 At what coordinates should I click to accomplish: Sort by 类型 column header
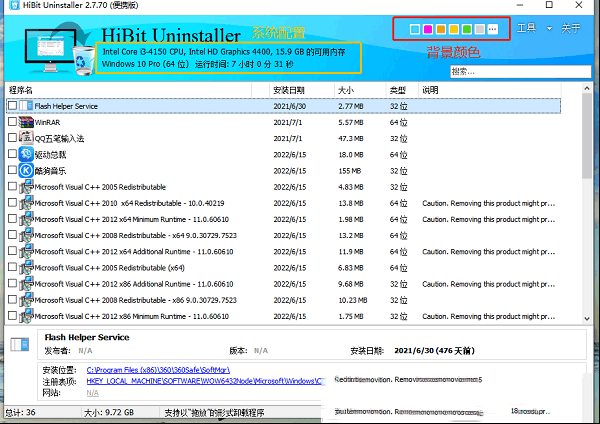pyautogui.click(x=401, y=90)
